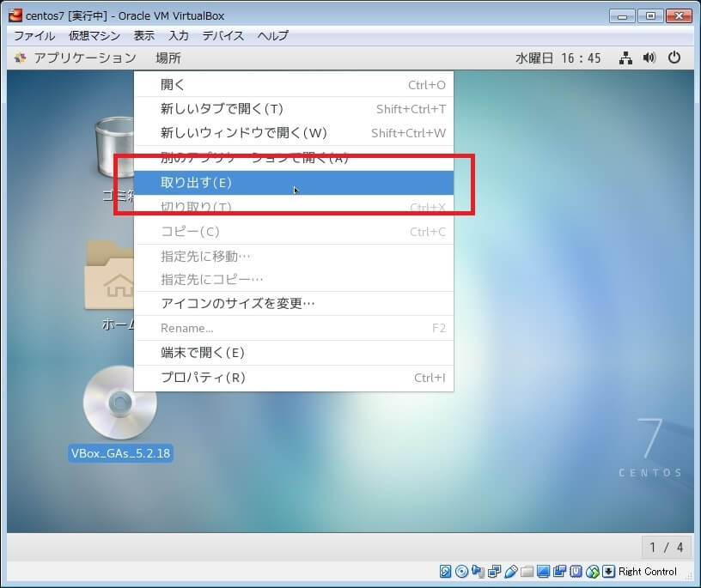Click the 水曜日 16:45 clock
701x588 pixels.
(x=558, y=58)
